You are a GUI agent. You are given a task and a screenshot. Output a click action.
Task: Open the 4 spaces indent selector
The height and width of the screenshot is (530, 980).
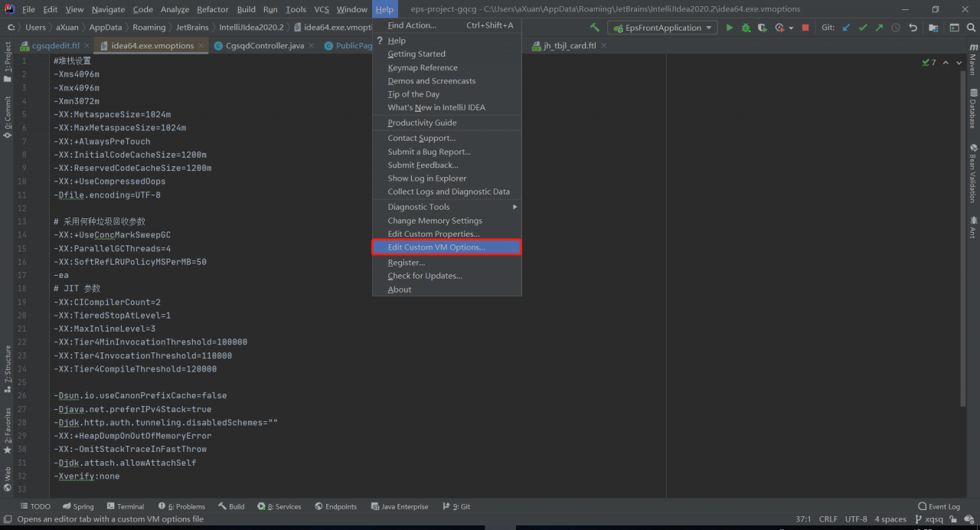[890, 519]
